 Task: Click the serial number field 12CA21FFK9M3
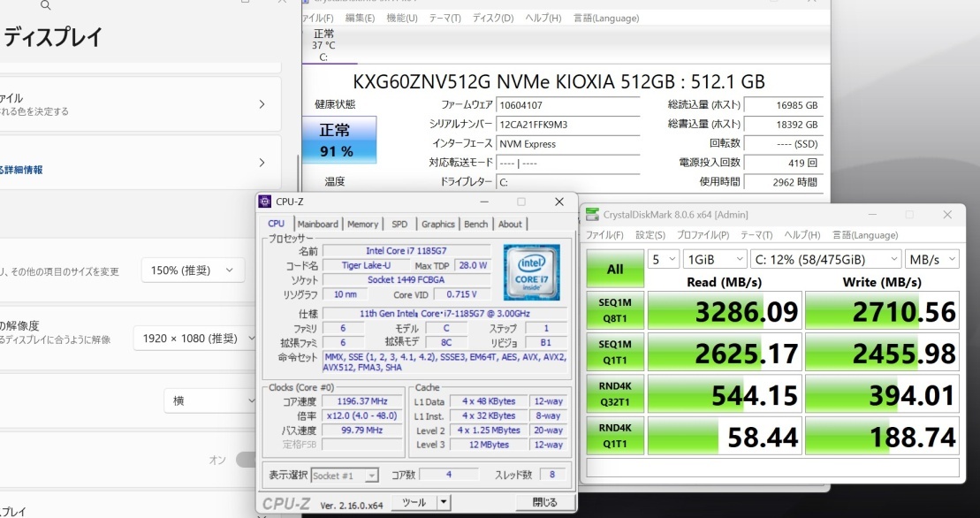coord(567,125)
